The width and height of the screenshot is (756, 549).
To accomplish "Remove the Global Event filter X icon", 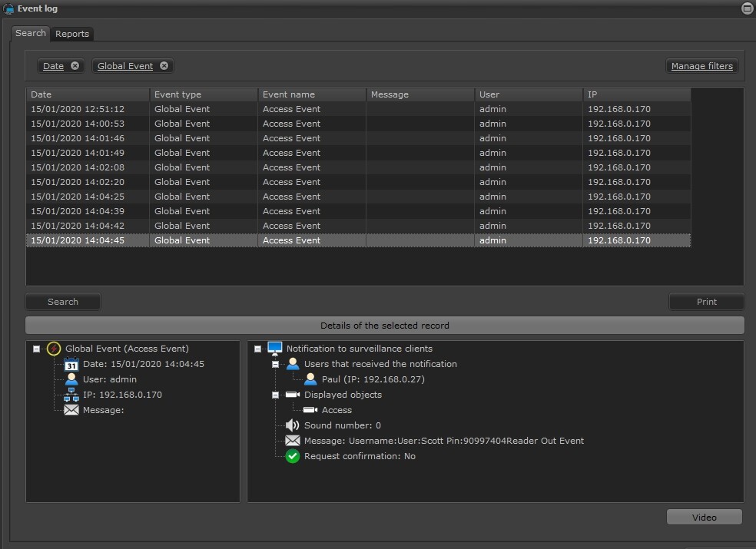I will coord(164,66).
